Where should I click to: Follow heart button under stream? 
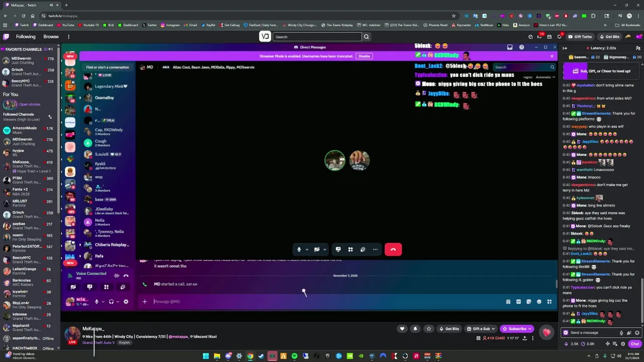click(402, 329)
